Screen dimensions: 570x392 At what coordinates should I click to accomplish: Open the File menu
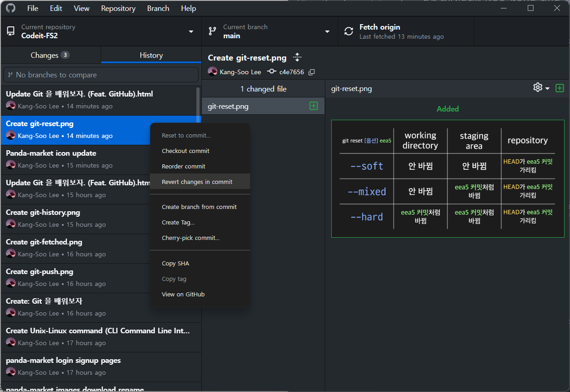(33, 8)
